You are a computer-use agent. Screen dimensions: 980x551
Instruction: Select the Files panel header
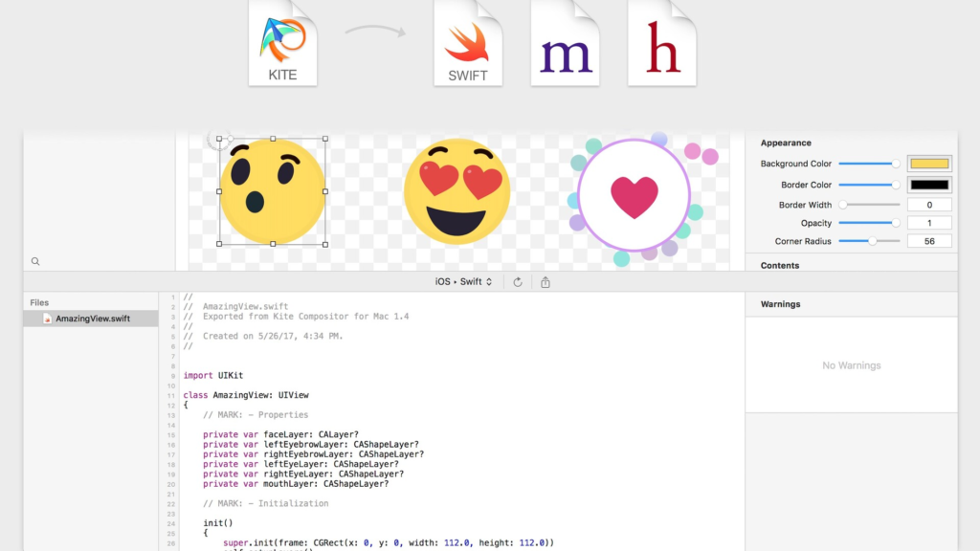pyautogui.click(x=38, y=301)
